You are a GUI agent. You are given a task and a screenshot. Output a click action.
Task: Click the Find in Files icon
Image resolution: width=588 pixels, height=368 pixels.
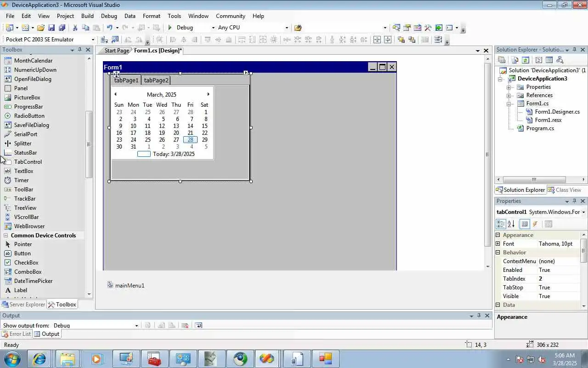tap(298, 28)
